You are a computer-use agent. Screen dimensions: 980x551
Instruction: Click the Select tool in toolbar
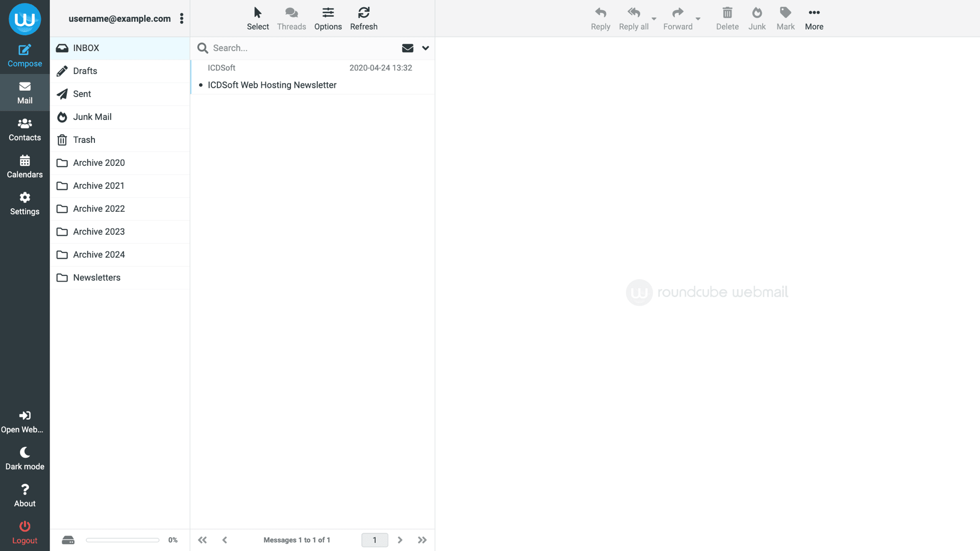point(258,18)
